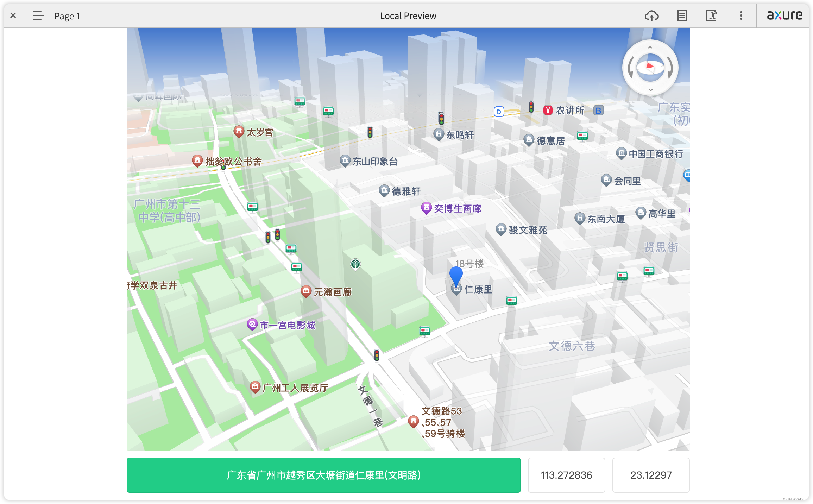The height and width of the screenshot is (504, 813).
Task: Click the green address button showing 仁康里(文明路)
Action: 323,475
